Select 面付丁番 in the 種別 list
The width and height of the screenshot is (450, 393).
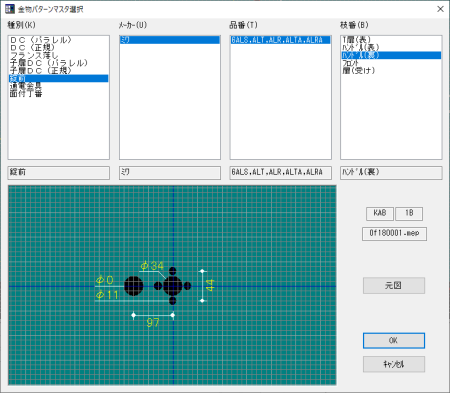point(58,94)
